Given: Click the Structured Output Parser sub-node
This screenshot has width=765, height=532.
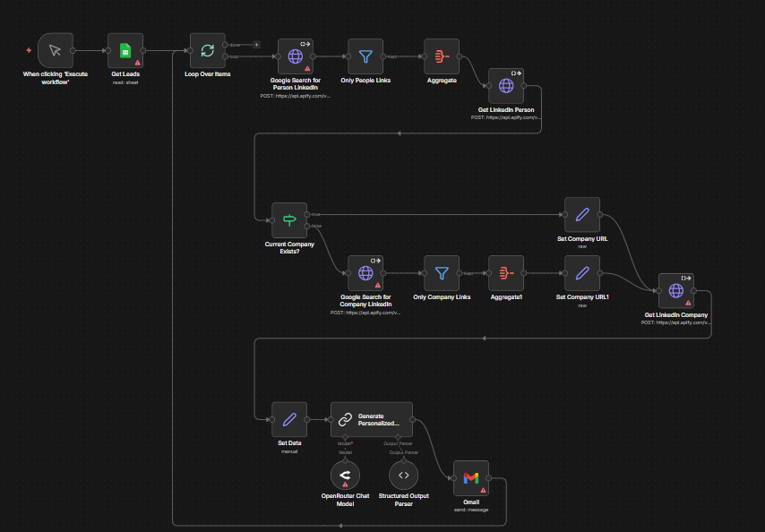Looking at the screenshot, I should pyautogui.click(x=404, y=476).
